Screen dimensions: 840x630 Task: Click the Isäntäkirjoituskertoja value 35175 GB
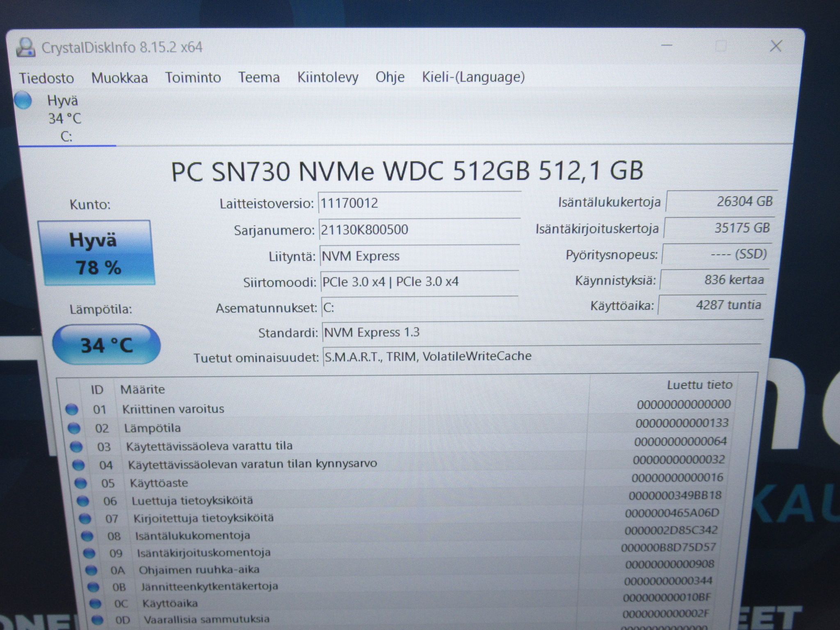[719, 228]
